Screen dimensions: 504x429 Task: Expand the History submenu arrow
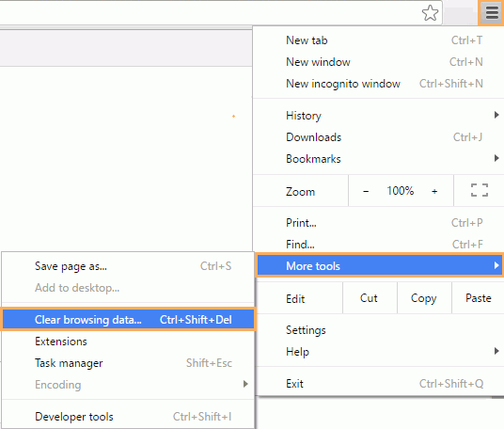click(496, 115)
